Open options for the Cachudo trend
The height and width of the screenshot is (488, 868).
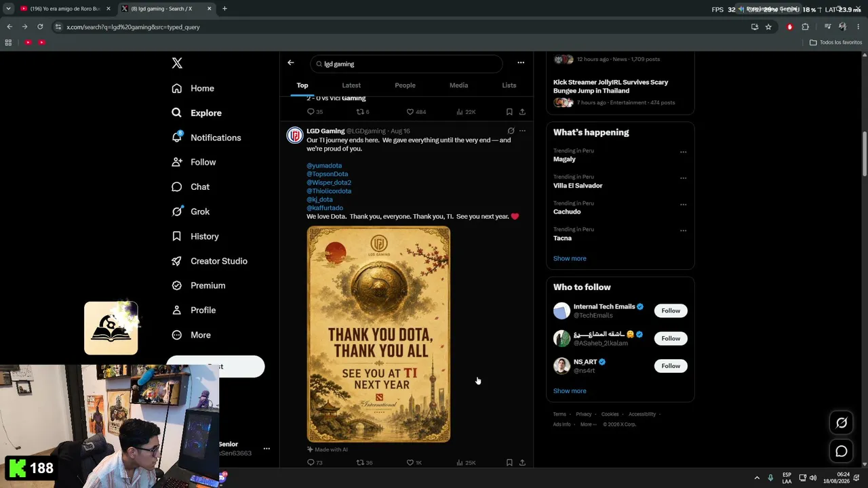point(683,204)
